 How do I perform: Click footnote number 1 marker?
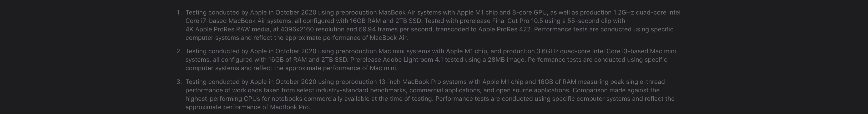179,12
